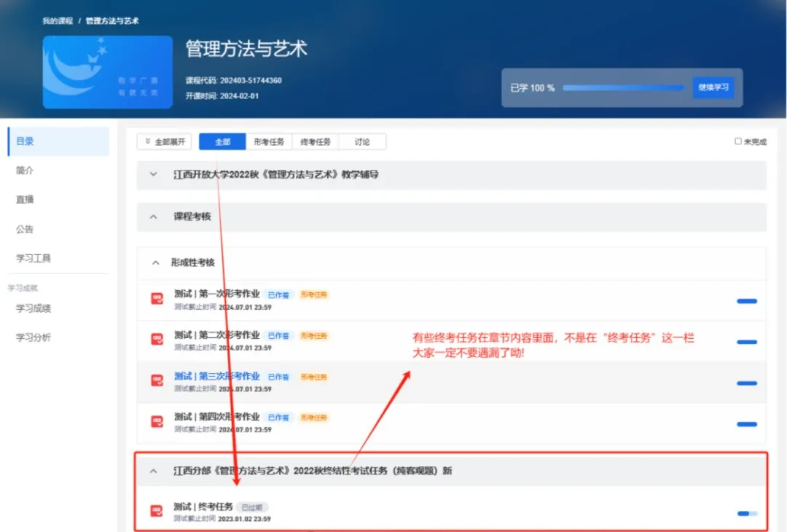Toggle the switch on 终考任务 row
The width and height of the screenshot is (787, 532).
coord(745,512)
